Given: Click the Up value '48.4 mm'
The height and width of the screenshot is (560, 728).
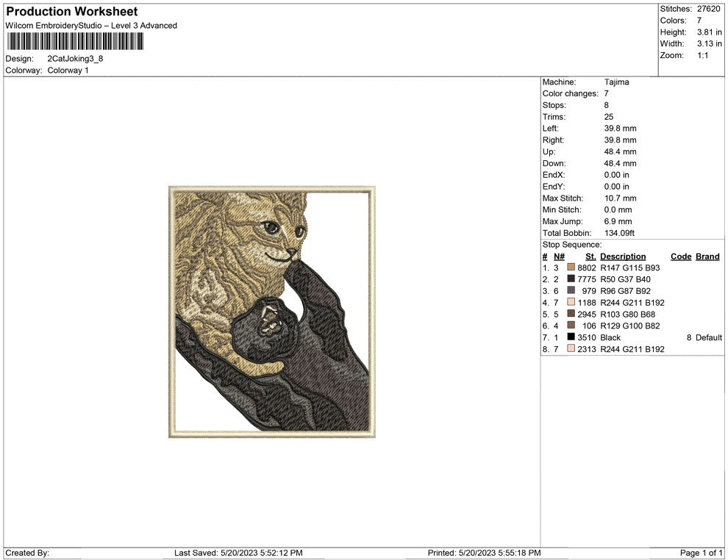Looking at the screenshot, I should pyautogui.click(x=621, y=151).
